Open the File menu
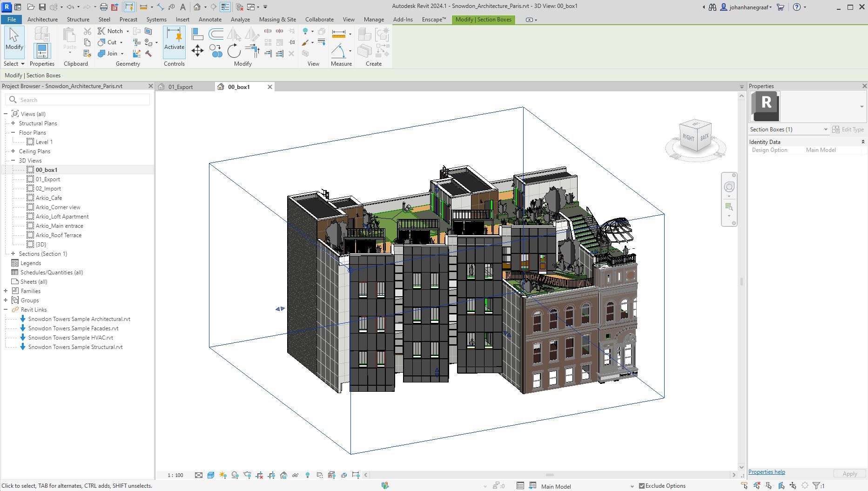This screenshot has height=491, width=868. click(x=12, y=20)
